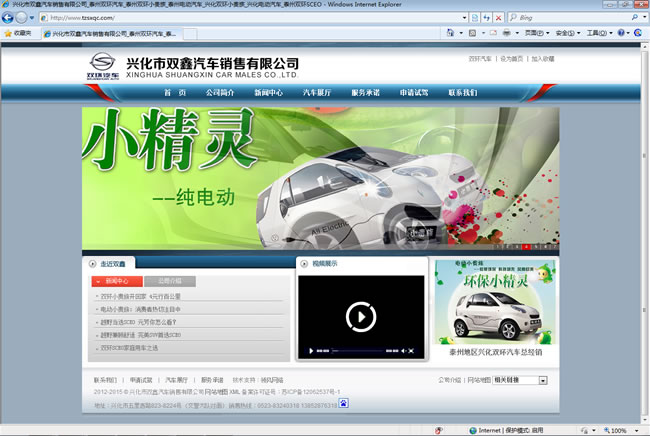Screen dimensions: 650x436
Task: Open 联系我们 navigation item
Action: (x=463, y=93)
